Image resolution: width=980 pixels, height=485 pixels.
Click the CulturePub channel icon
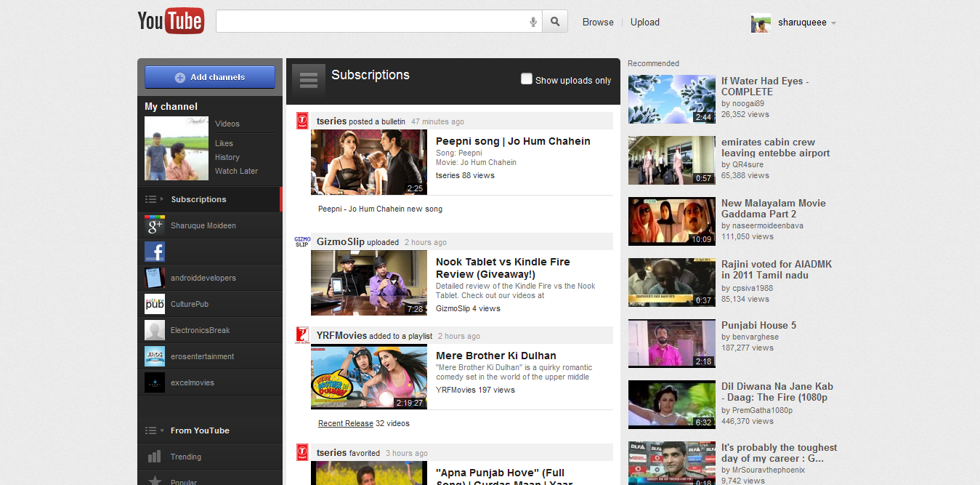[155, 304]
